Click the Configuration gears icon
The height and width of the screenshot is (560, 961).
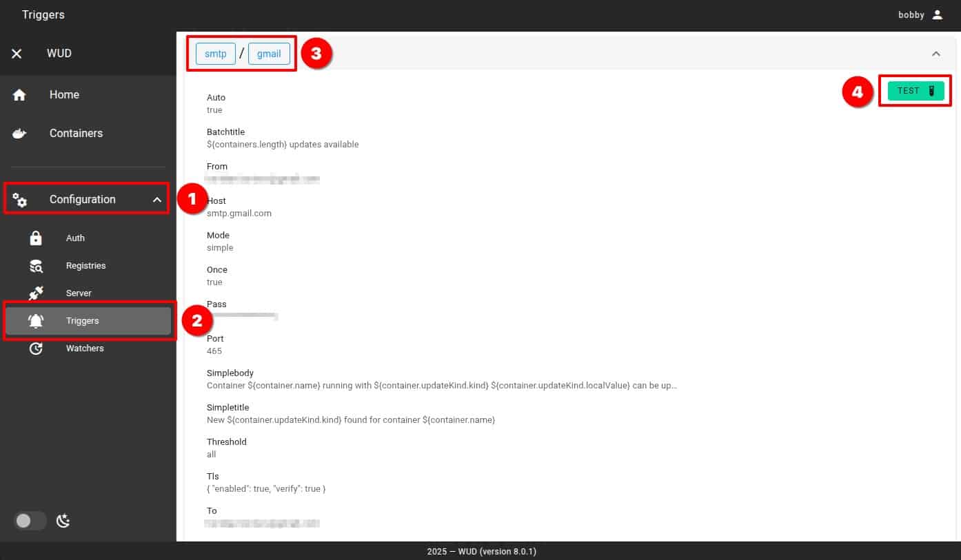point(20,200)
